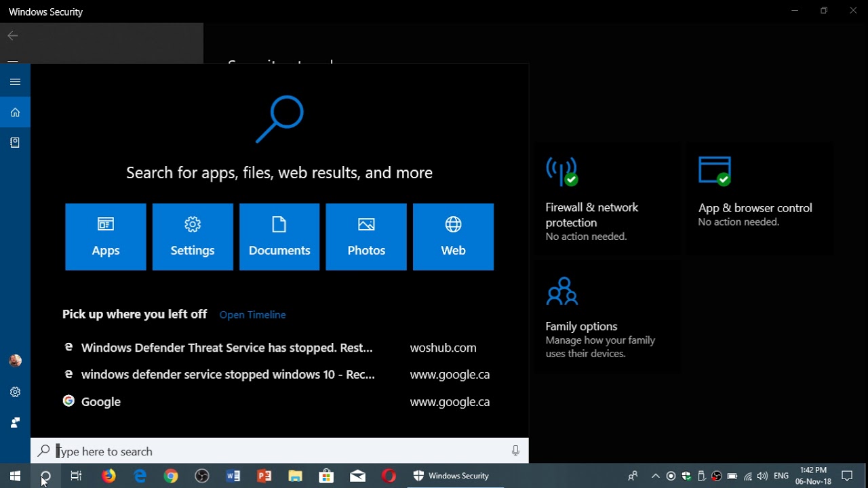Viewport: 868px width, 488px height.
Task: Open Cortana settings gear icon
Action: click(15, 392)
